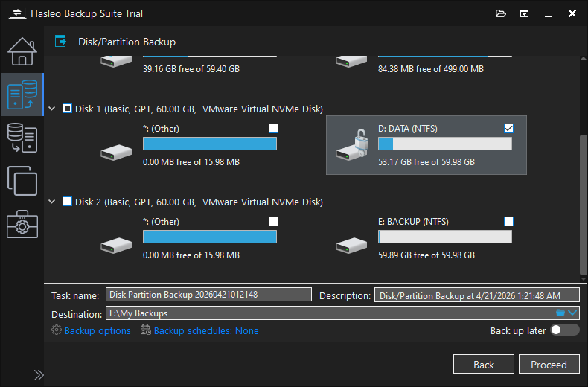This screenshot has width=588, height=387.
Task: Click Disk 2 *: (Other) drive icon
Action: [116, 246]
